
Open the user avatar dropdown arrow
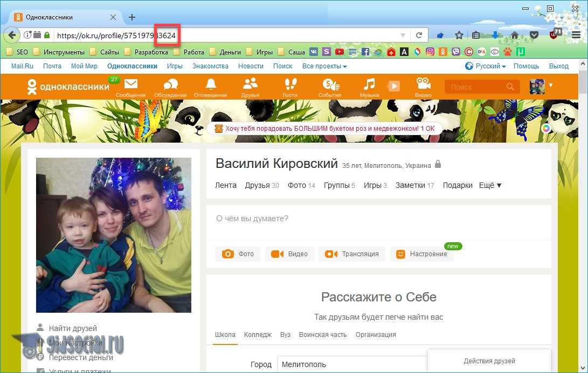click(x=550, y=86)
